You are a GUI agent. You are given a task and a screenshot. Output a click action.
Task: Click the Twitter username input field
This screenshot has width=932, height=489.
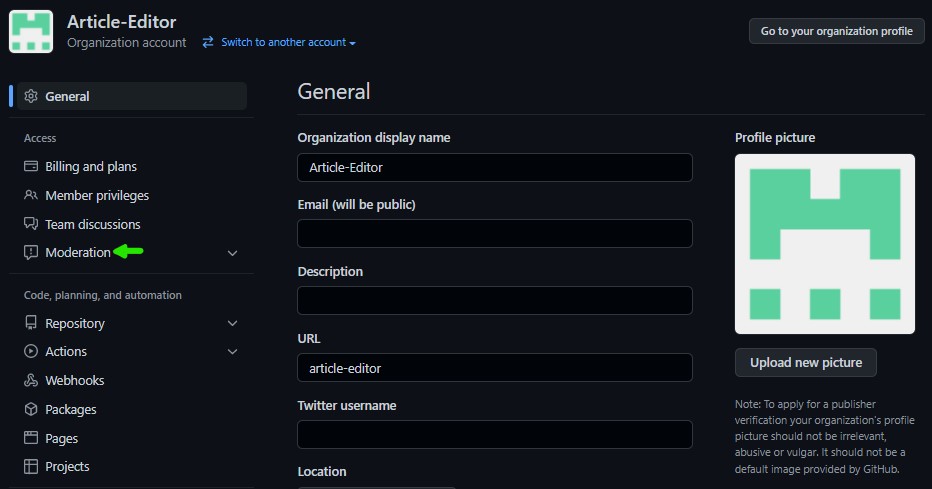pyautogui.click(x=495, y=434)
